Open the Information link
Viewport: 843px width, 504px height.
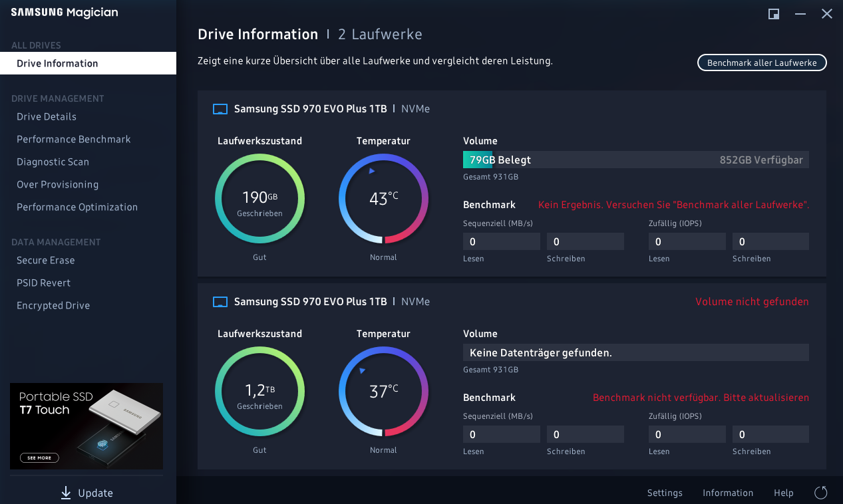[728, 493]
